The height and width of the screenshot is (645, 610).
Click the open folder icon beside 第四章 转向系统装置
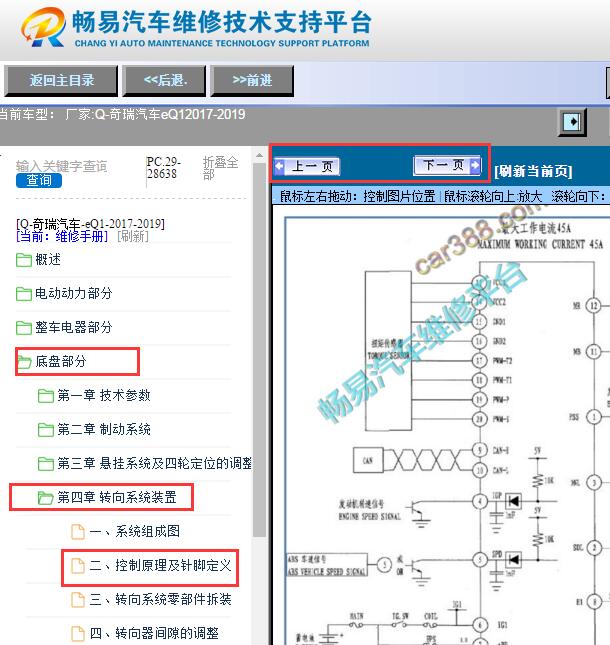[x=46, y=498]
